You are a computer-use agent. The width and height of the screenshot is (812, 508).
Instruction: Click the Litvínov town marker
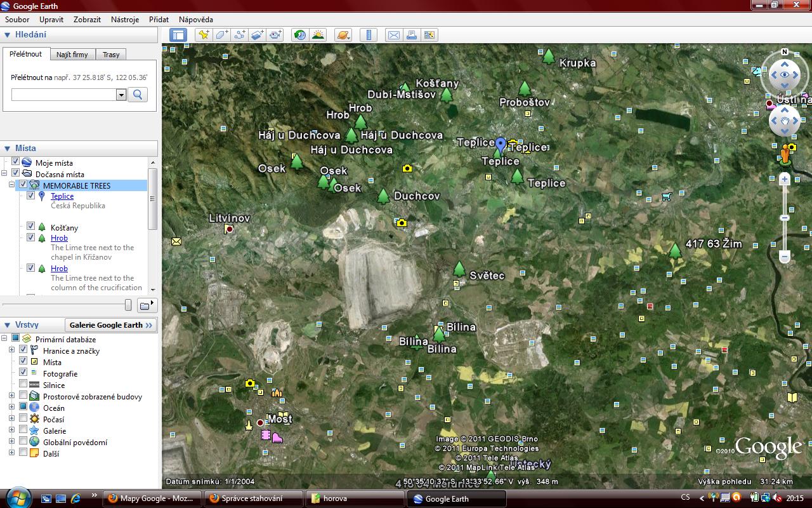tap(229, 229)
